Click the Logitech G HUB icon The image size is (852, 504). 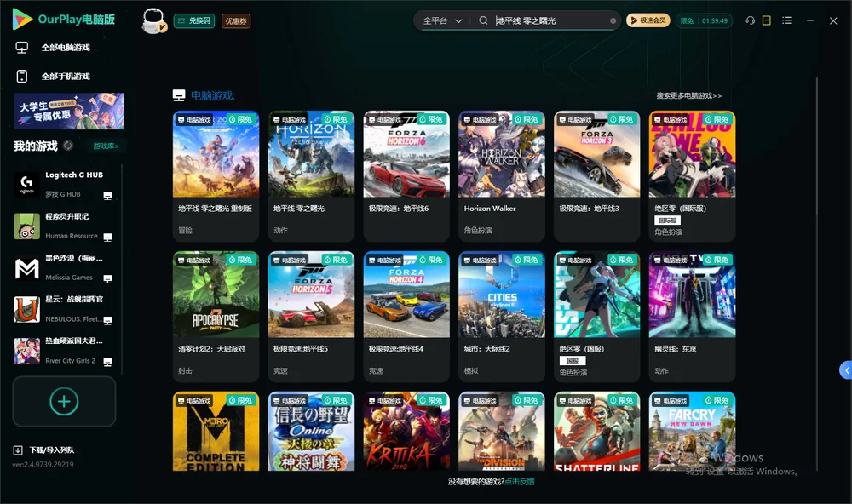click(26, 185)
